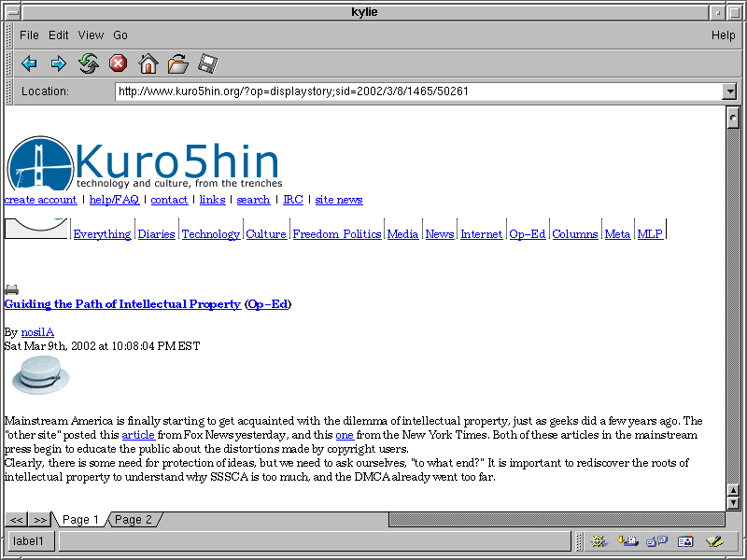The width and height of the screenshot is (747, 560).
Task: Open the Internet section link
Action: coord(481,234)
